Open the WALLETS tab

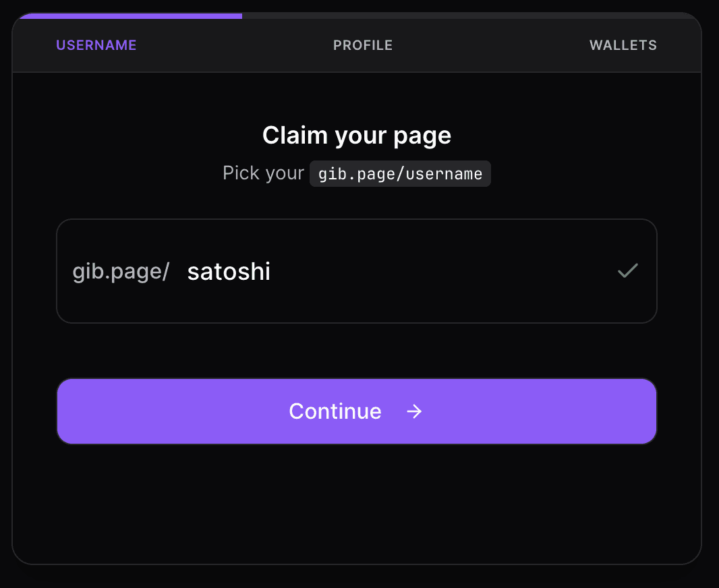click(623, 45)
